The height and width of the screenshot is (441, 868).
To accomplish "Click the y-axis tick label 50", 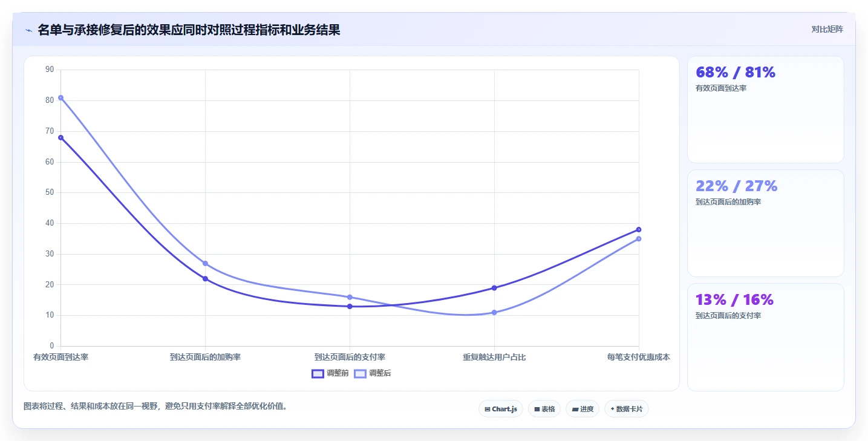I will coord(50,192).
